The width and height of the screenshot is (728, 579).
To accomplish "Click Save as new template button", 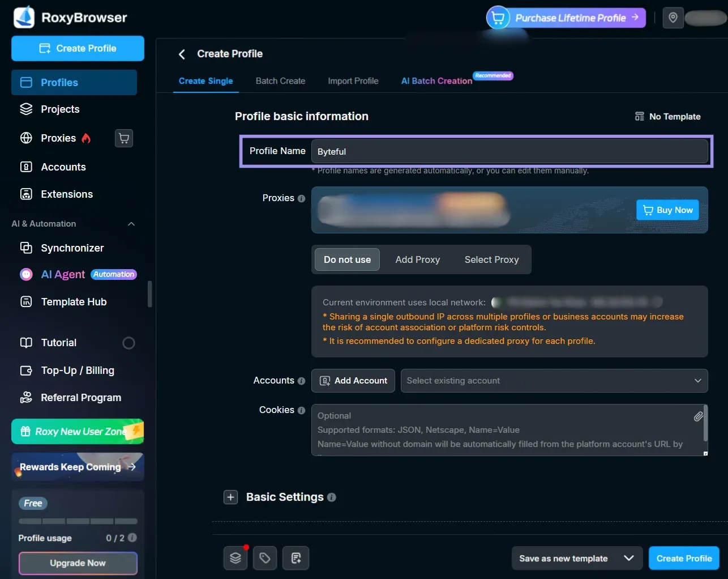I will tap(563, 558).
